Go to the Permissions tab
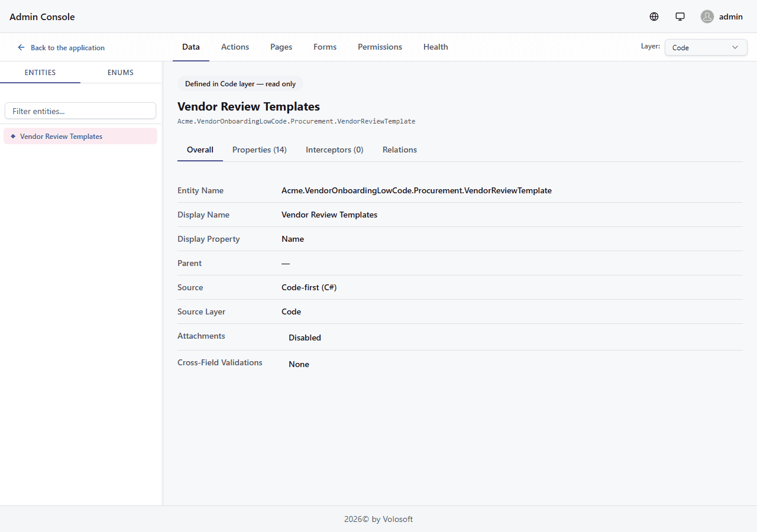 380,47
